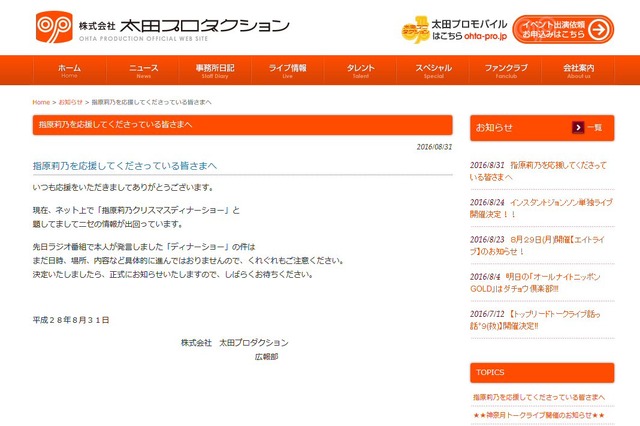Click the line mentioning 指原莉乃クリスマスディナーショー

(136, 211)
